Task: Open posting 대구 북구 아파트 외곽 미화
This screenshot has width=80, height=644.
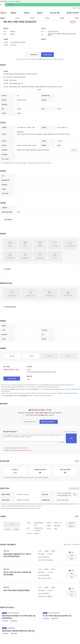Action: pyautogui.click(x=17, y=573)
